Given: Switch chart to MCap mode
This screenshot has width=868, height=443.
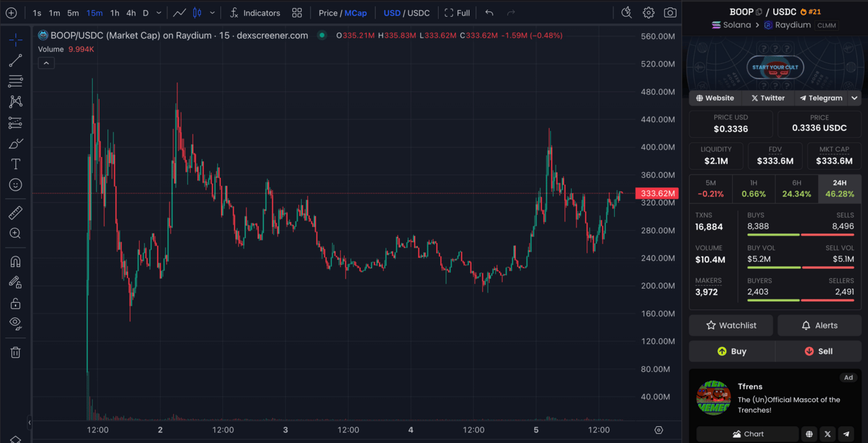Looking at the screenshot, I should 356,13.
